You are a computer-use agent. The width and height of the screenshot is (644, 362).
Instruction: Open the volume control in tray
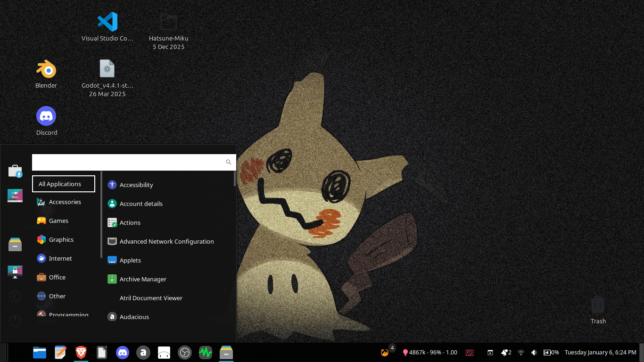coord(534,352)
